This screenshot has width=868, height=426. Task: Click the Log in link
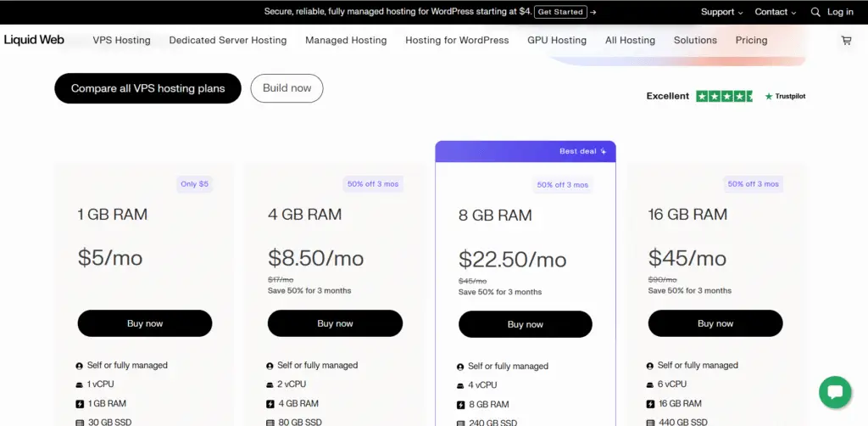pos(840,12)
